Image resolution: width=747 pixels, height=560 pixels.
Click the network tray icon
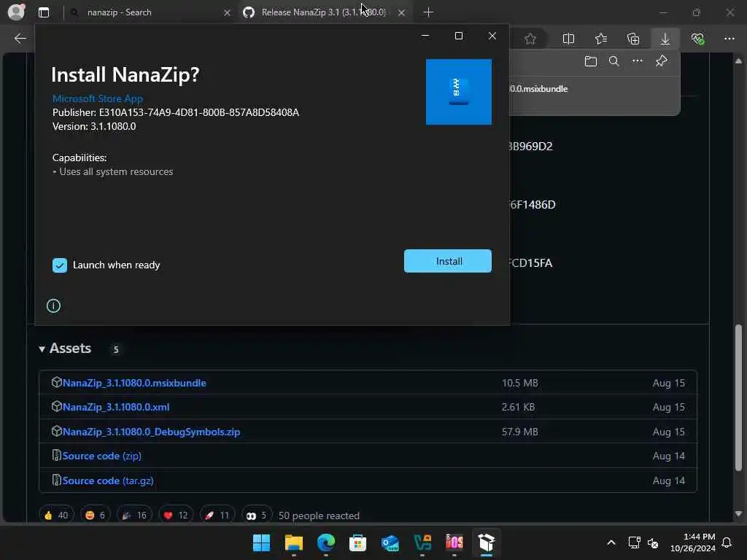coord(634,542)
